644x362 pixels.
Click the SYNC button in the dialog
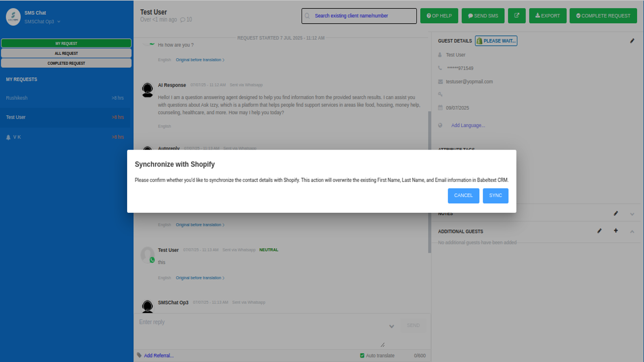[495, 195]
